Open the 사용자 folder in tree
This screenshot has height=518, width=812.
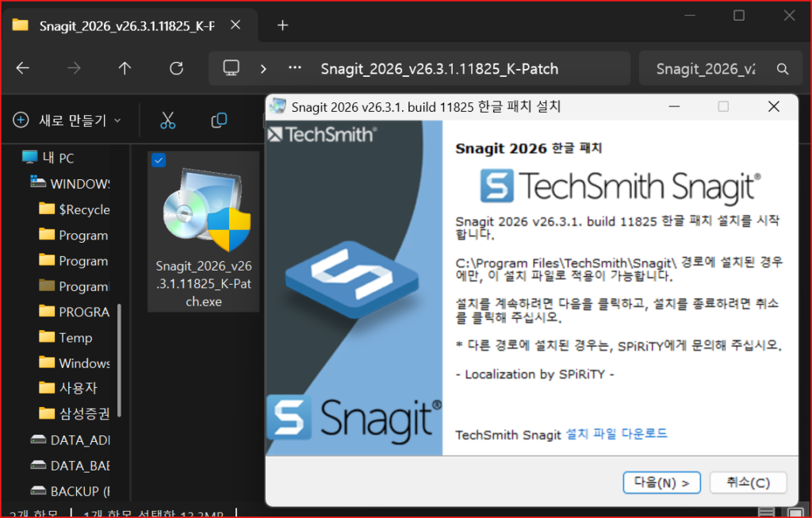(68, 388)
